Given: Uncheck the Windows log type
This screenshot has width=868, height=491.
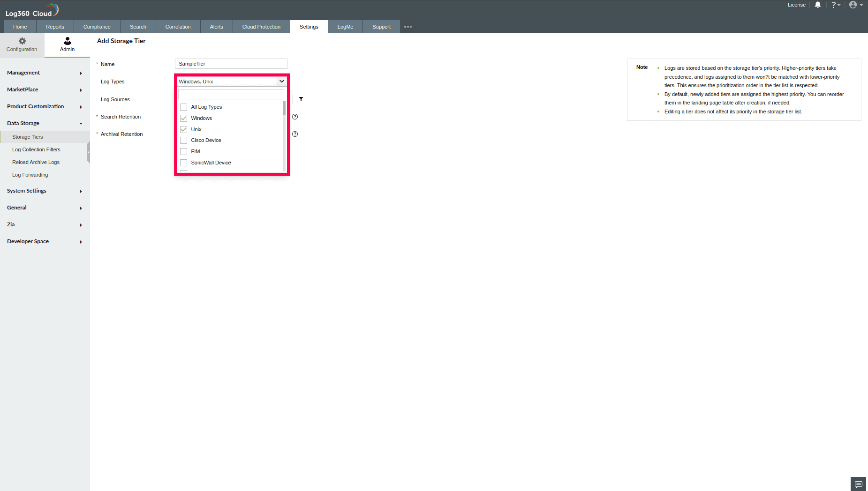Looking at the screenshot, I should [183, 118].
